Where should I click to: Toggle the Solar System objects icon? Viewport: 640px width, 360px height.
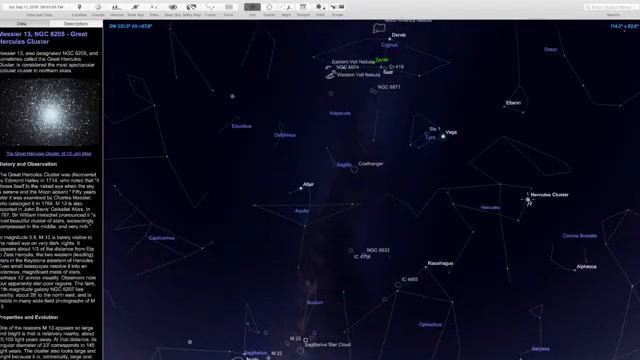136,7
